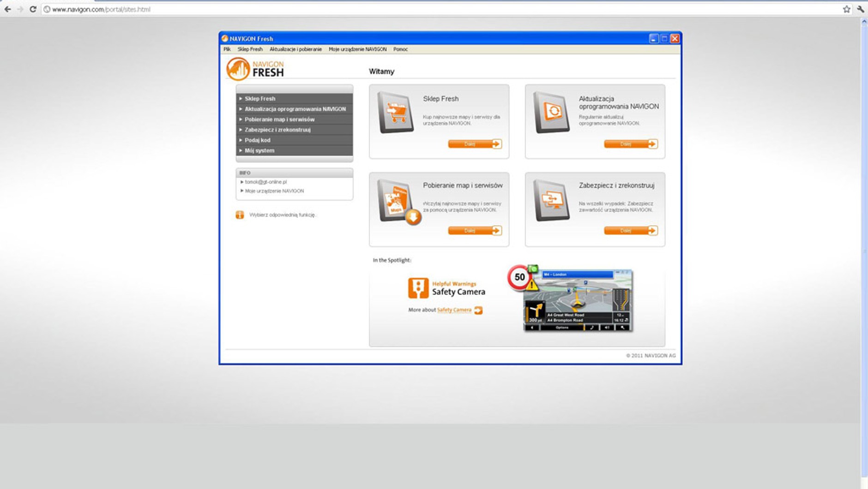
Task: Click the Sklep Fresh shopping cart icon
Action: [x=396, y=113]
